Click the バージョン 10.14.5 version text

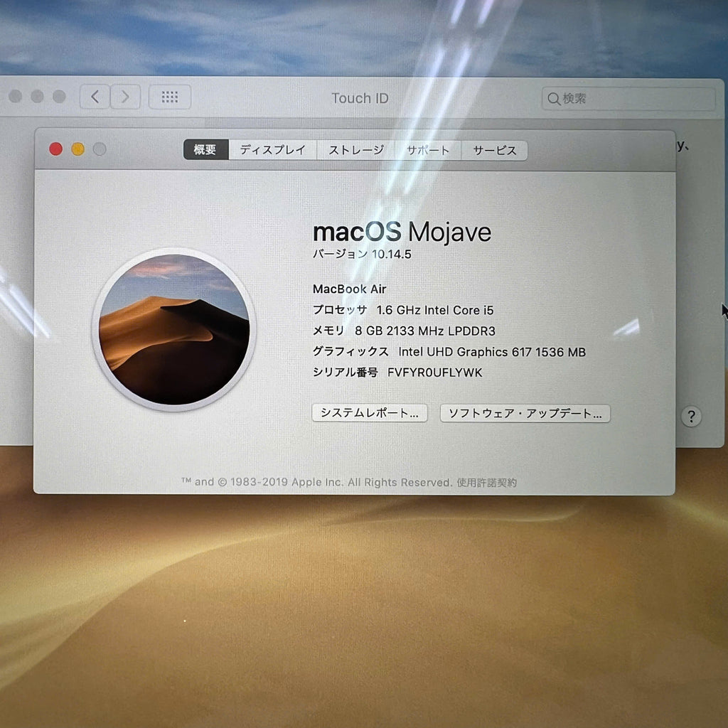pos(362,254)
